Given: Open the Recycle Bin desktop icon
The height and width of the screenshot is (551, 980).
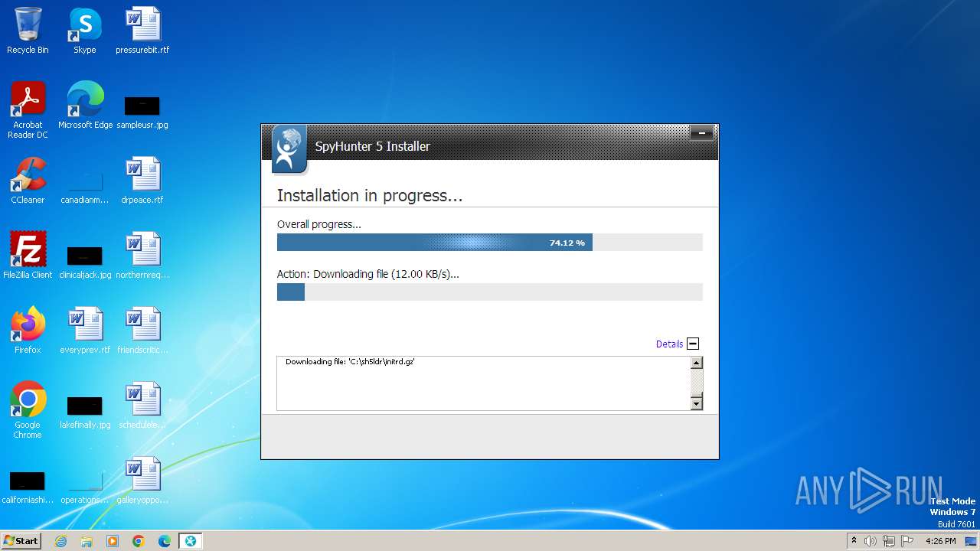Looking at the screenshot, I should tap(28, 31).
